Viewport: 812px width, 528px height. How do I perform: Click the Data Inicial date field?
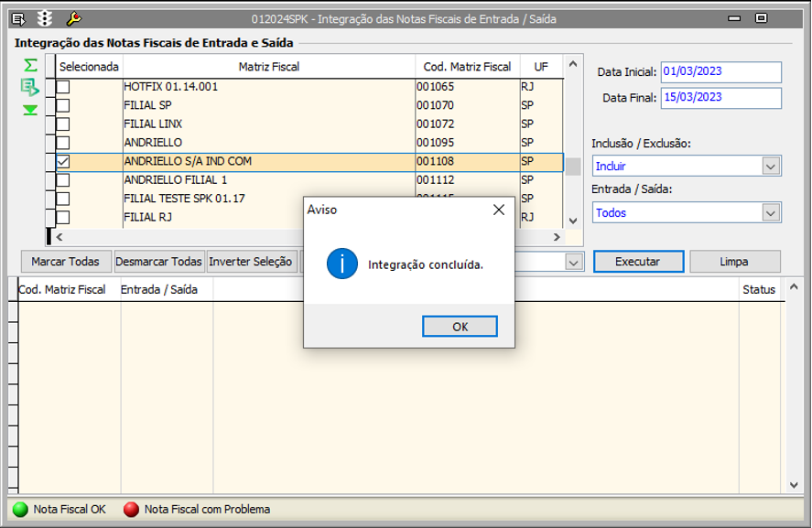[x=721, y=72]
